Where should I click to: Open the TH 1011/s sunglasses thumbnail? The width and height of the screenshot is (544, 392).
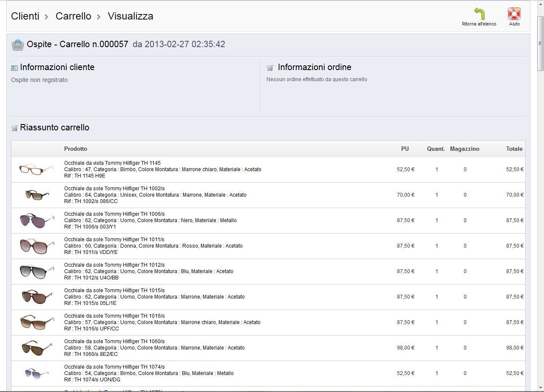tap(37, 246)
